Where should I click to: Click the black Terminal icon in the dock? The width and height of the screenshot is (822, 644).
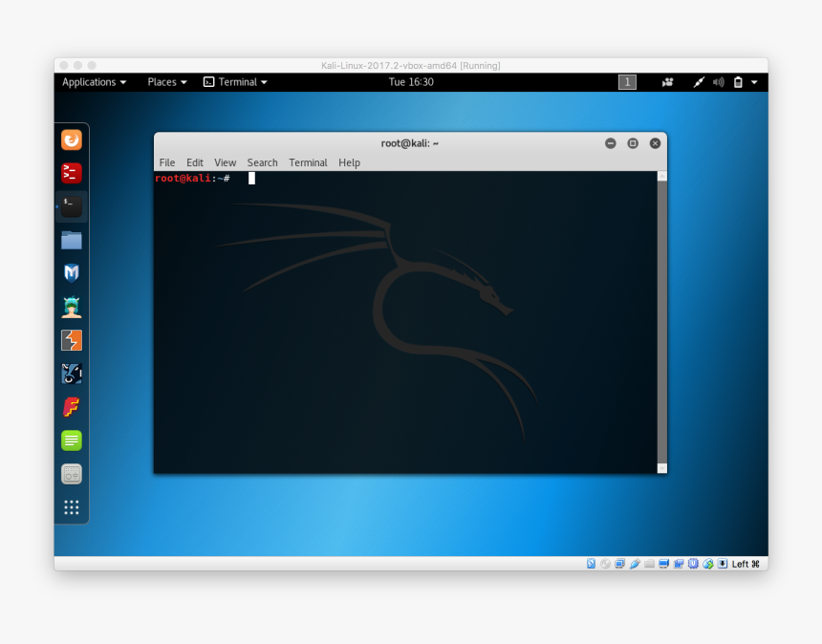[x=72, y=206]
